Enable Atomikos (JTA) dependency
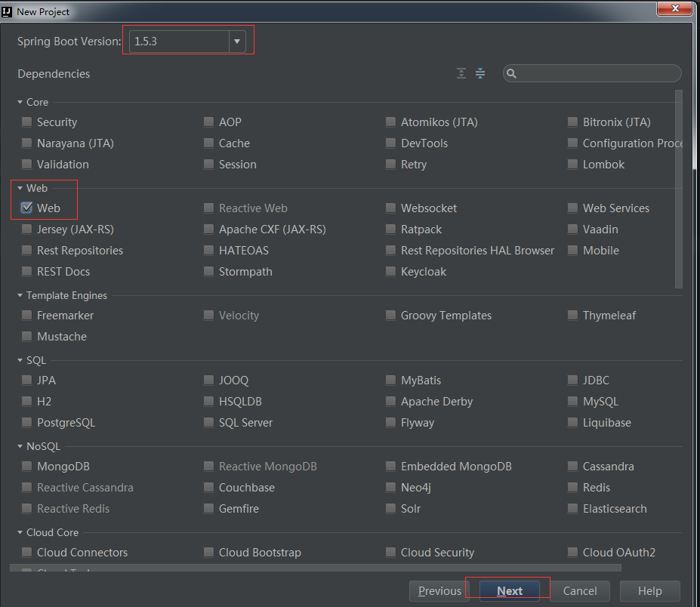 pyautogui.click(x=390, y=122)
